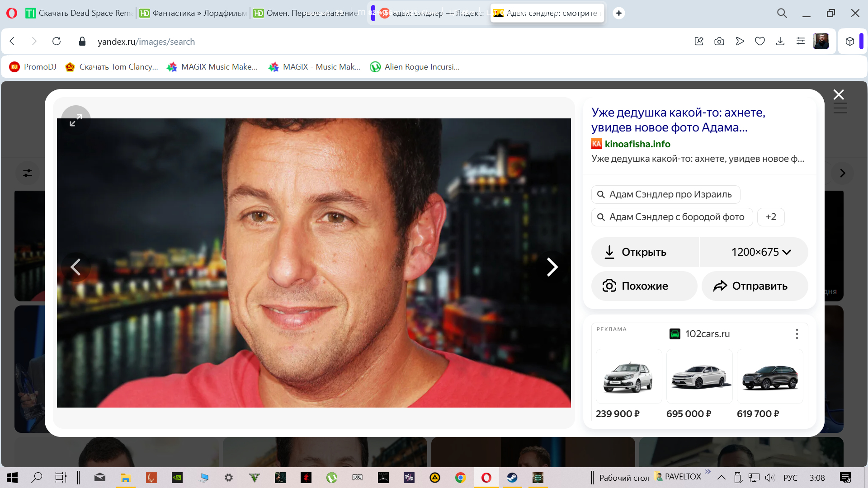
Task: Click the Открыть button
Action: coord(644,252)
